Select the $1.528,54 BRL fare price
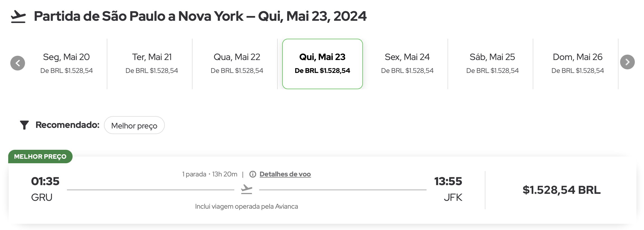Screen dimensions: 644x230 [562, 190]
